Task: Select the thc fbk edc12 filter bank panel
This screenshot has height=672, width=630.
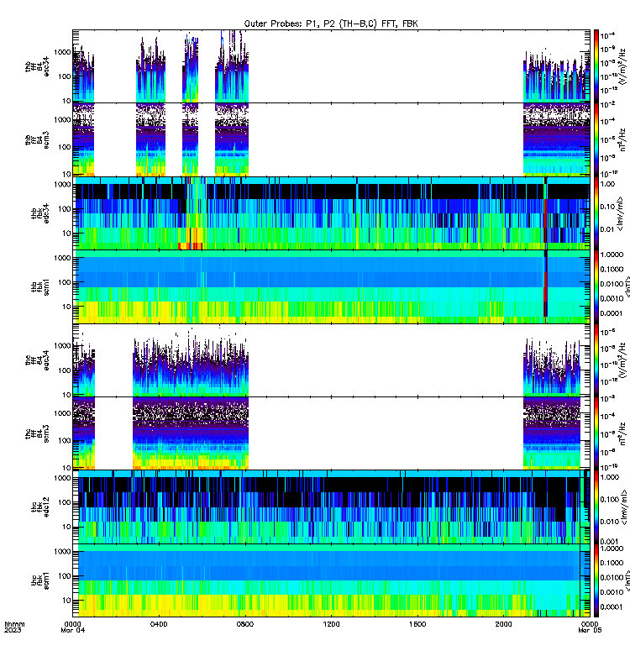Action: click(x=331, y=507)
